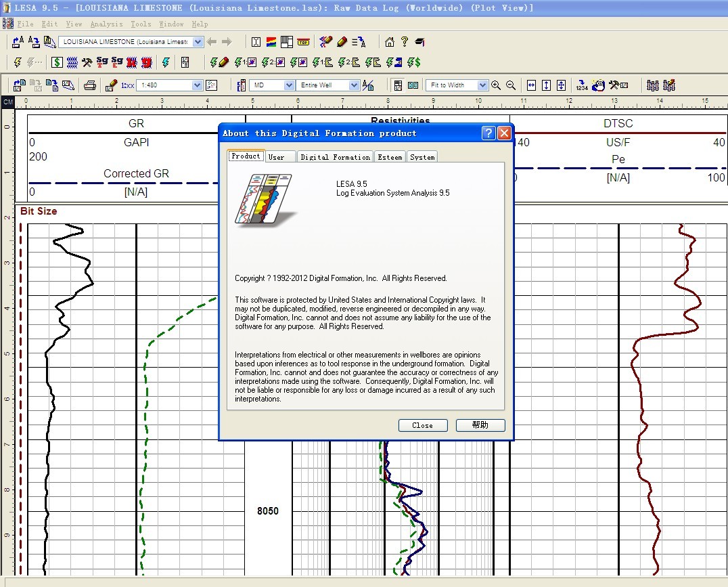
Task: Switch to the Digital Formation tab
Action: (x=335, y=157)
